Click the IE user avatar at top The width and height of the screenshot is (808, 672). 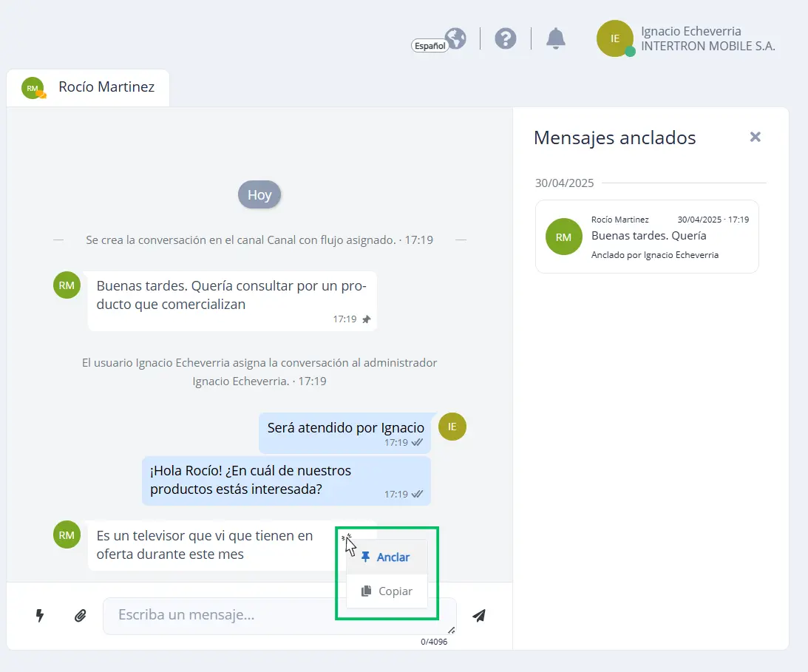pos(615,38)
